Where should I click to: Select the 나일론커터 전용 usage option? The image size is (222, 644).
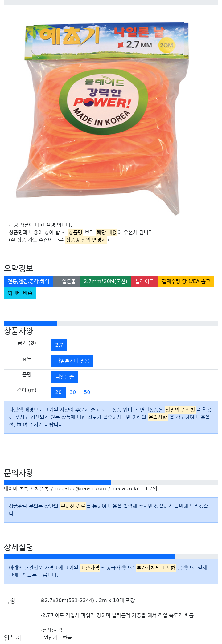point(72,361)
